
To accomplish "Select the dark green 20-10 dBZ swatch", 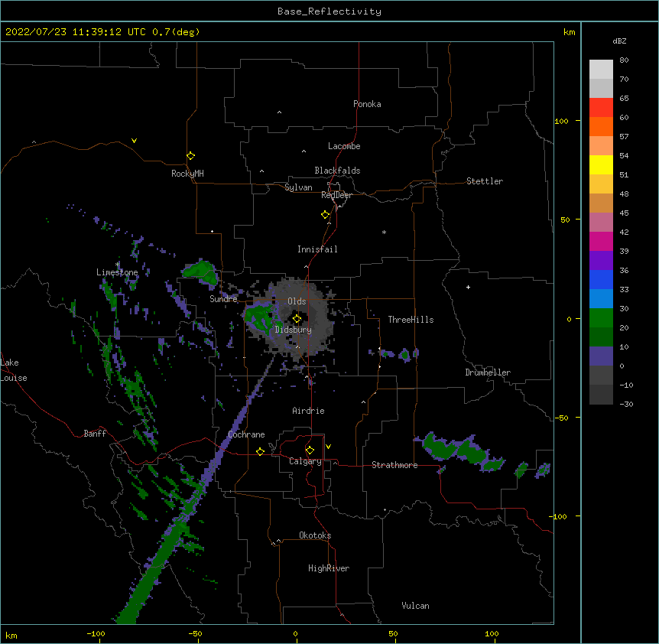I will tap(601, 337).
